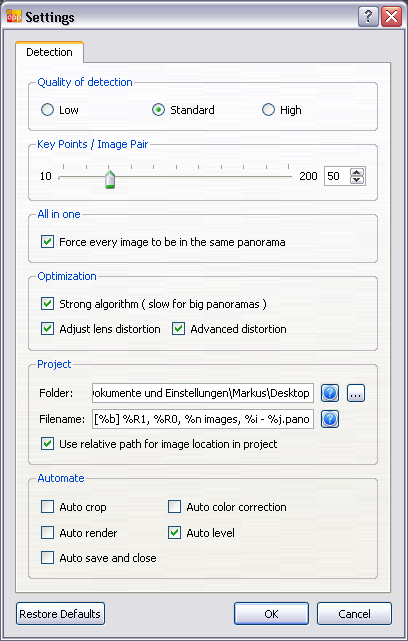Click the Key Points slider handle
The image size is (408, 641).
pos(110,179)
